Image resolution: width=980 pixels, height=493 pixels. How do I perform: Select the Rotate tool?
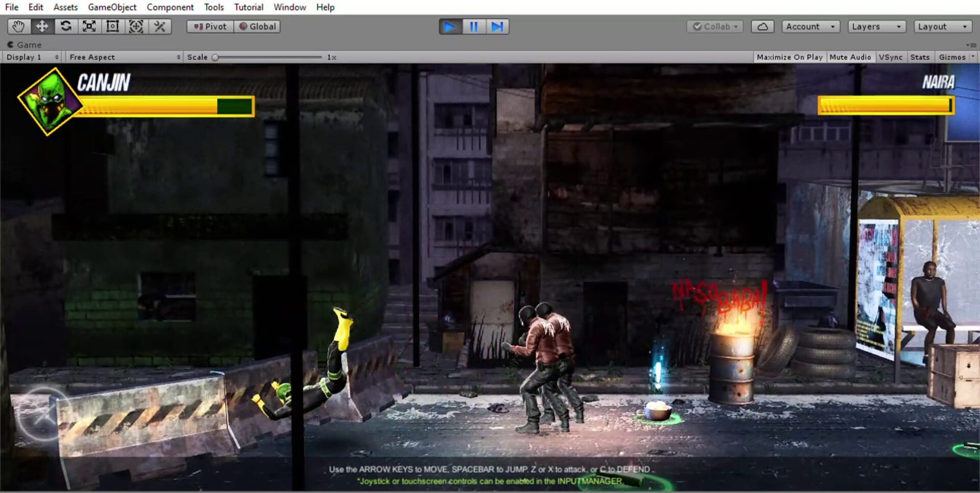click(x=66, y=26)
